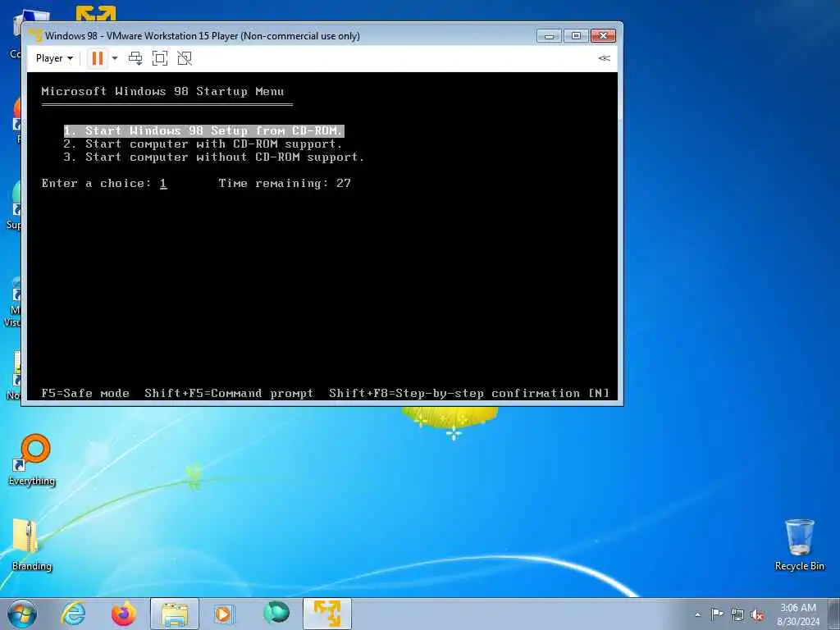Click the Show desktop button
The image size is (840, 630).
coord(834,614)
